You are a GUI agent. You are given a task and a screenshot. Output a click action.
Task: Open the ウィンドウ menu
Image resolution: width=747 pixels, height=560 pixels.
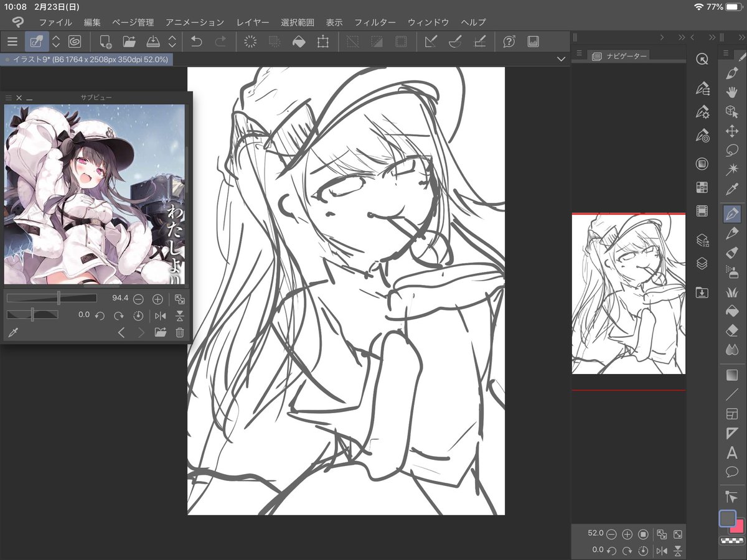(x=428, y=22)
